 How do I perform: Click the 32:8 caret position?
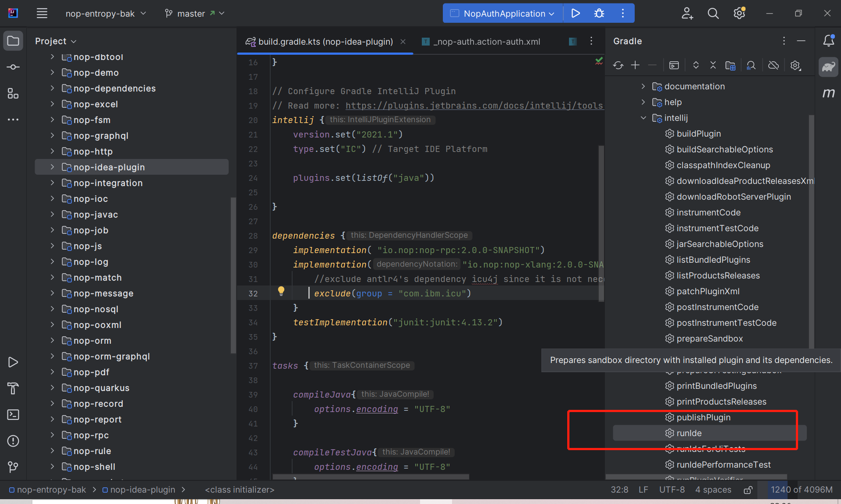pos(619,490)
